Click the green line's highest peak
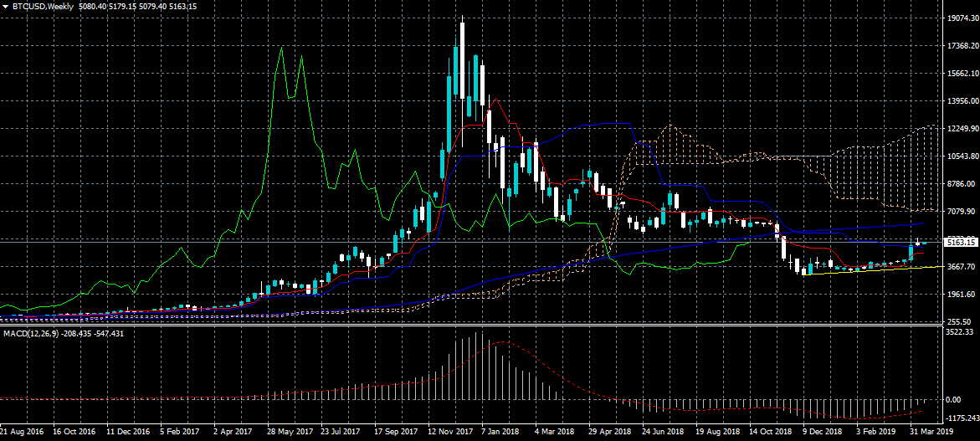980x441 pixels. tap(281, 49)
